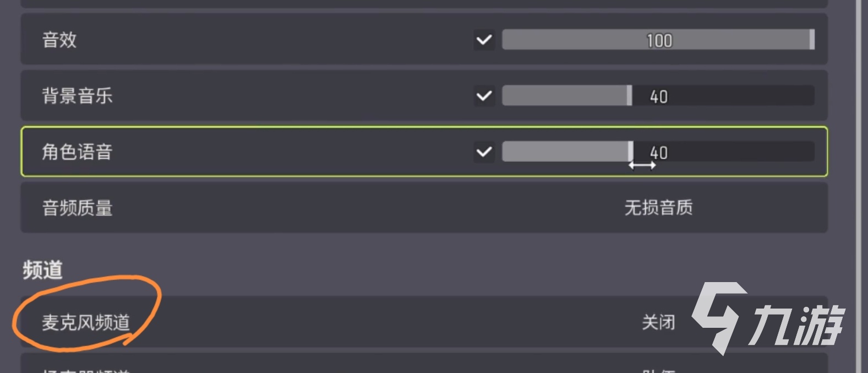
Task: Click the vertical scrollbar on right edge
Action: point(859,186)
